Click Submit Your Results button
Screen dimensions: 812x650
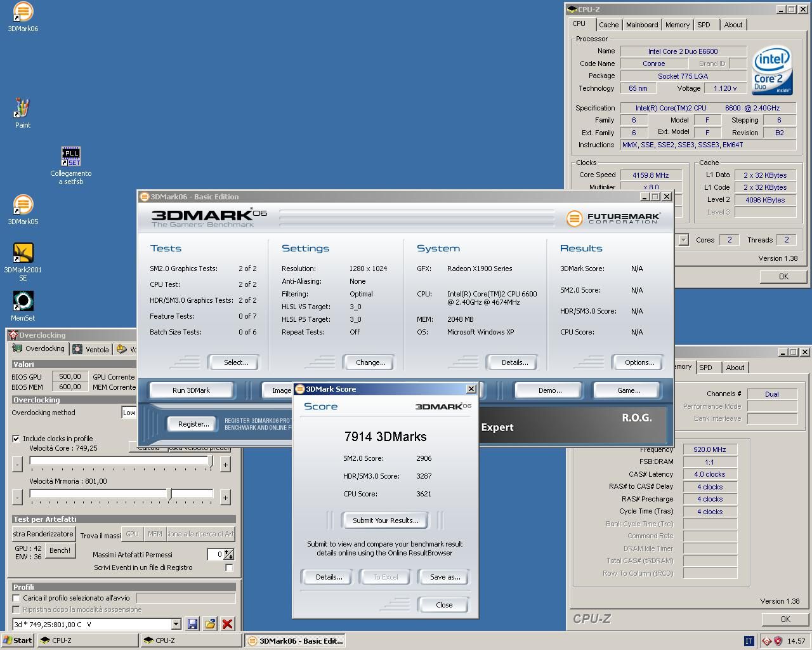385,521
